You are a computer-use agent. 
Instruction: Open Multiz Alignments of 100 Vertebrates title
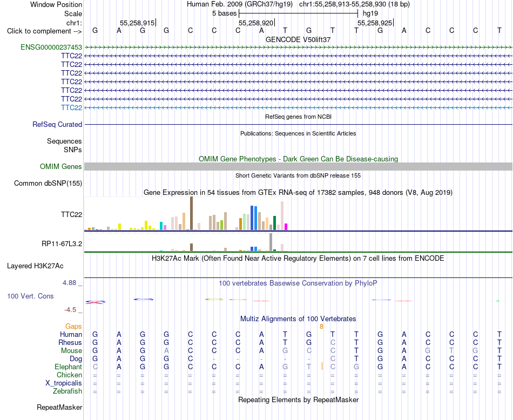tap(298, 319)
